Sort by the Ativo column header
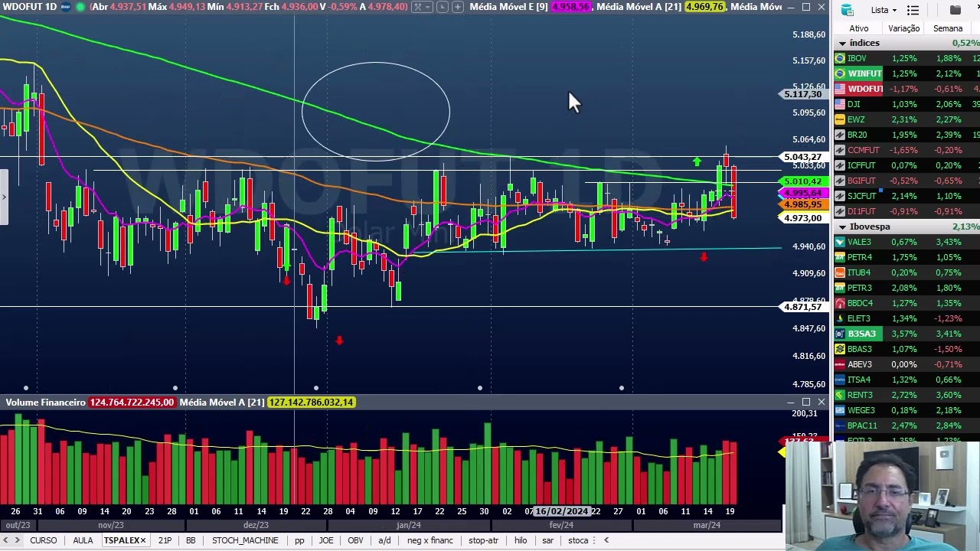980x551 pixels. coord(858,28)
